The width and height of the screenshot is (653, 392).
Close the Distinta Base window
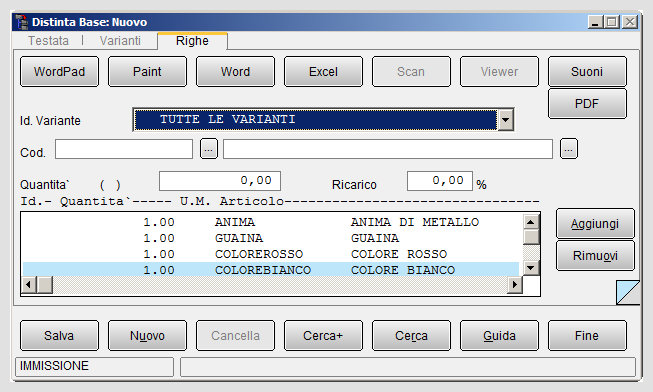click(x=630, y=22)
